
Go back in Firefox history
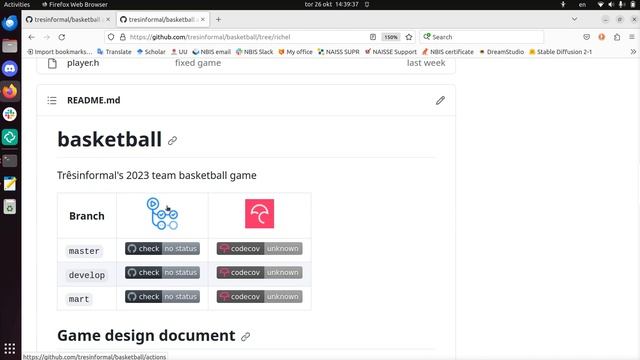click(32, 37)
